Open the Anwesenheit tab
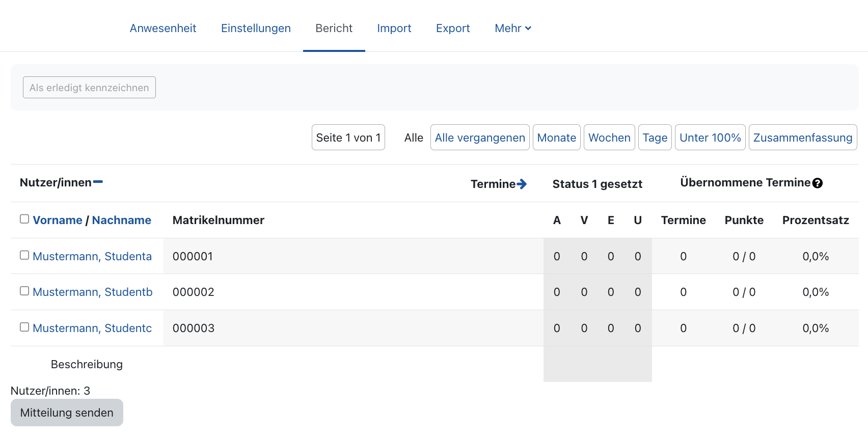 point(163,28)
